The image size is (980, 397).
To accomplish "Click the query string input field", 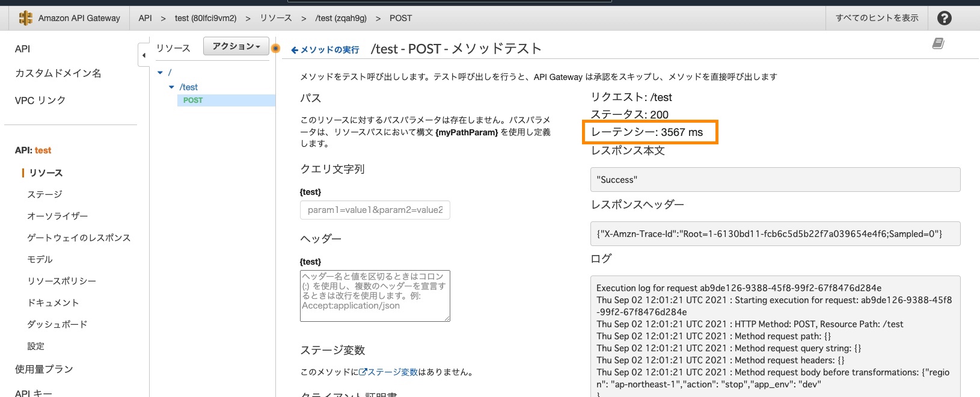I will tap(375, 210).
